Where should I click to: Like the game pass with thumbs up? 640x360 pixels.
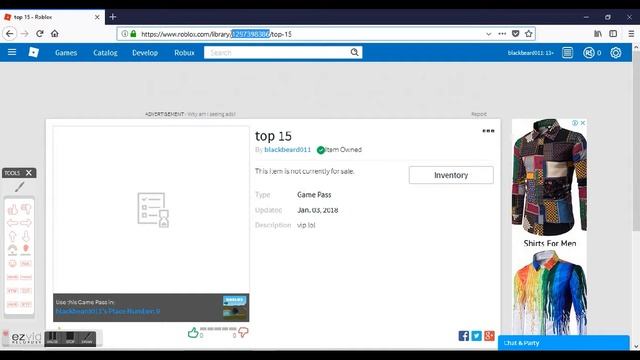point(193,333)
